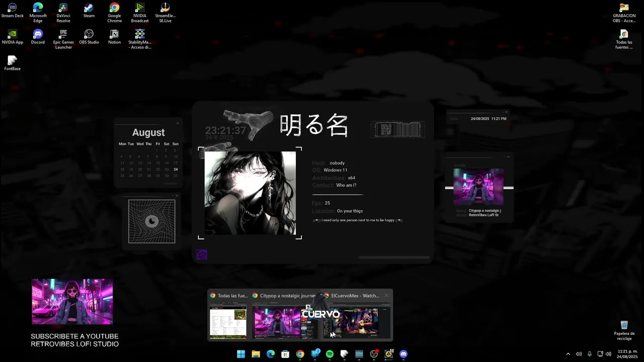Switch to 'Citypop a nostalgic journey' preview
The width and height of the screenshot is (644, 362).
pos(285,316)
